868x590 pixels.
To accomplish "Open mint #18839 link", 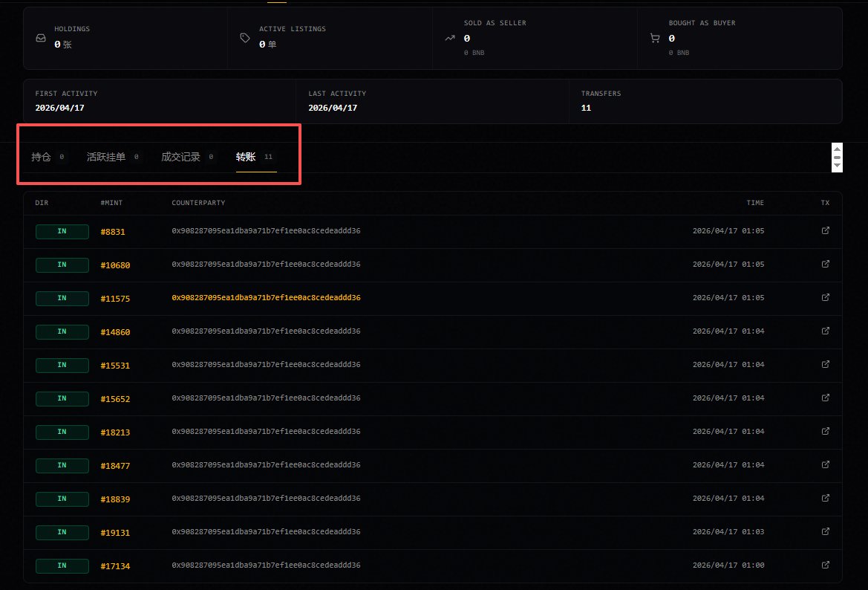I will coord(115,499).
